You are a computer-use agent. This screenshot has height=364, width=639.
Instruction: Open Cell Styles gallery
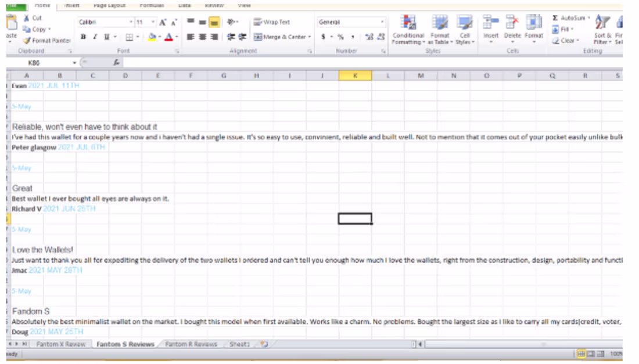(465, 30)
